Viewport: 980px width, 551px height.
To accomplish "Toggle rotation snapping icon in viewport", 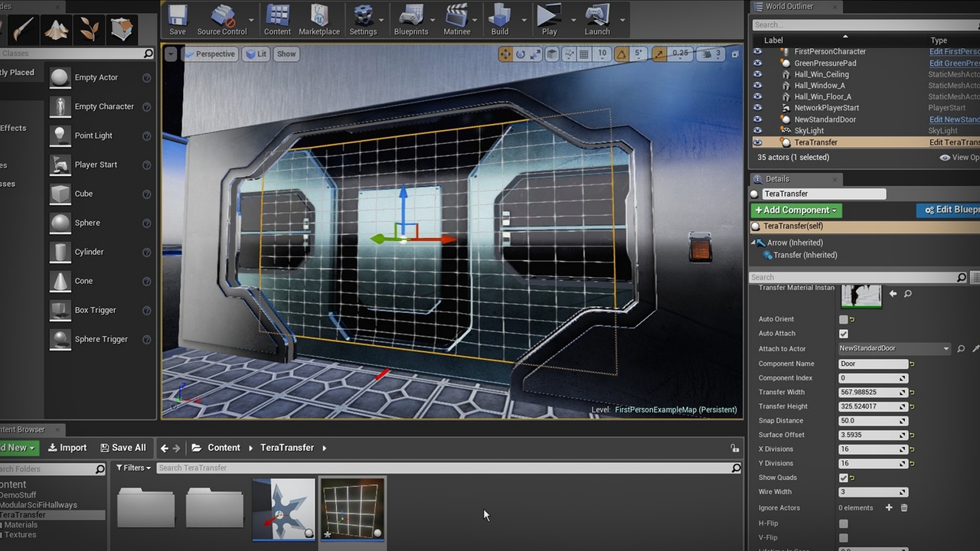I will 621,54.
